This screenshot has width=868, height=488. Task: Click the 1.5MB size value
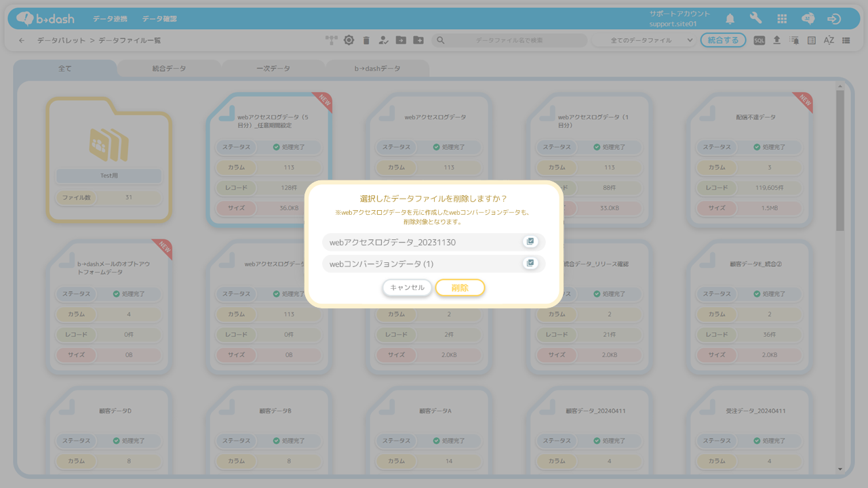point(769,208)
